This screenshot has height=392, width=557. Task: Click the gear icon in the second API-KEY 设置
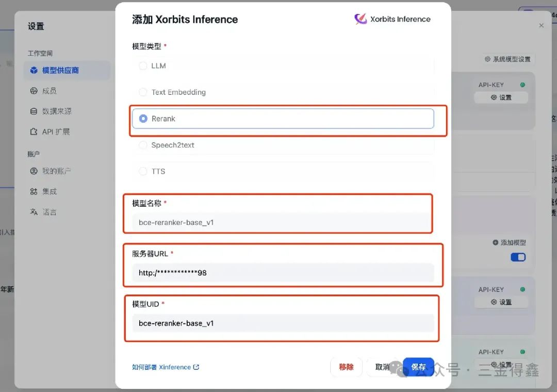(x=494, y=302)
